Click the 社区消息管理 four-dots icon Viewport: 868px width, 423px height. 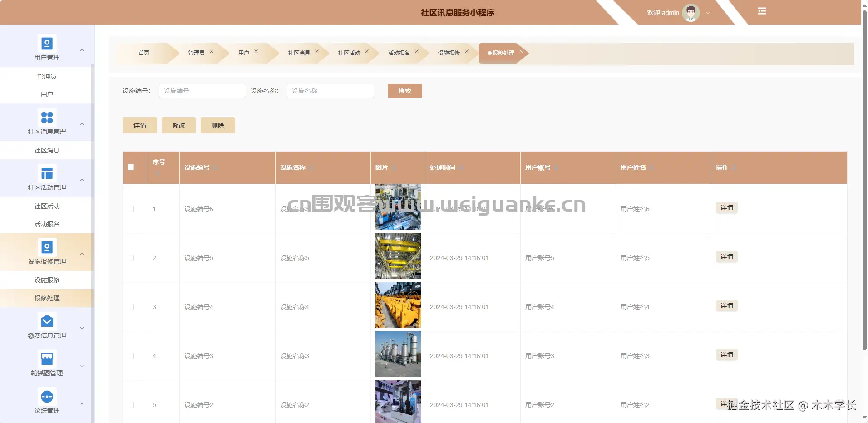point(47,118)
